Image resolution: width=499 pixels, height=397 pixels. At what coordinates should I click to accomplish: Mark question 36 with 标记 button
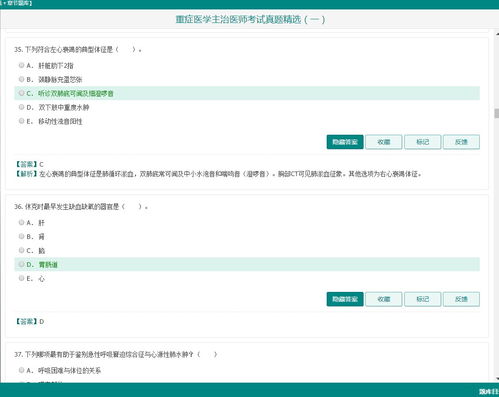[x=423, y=299]
